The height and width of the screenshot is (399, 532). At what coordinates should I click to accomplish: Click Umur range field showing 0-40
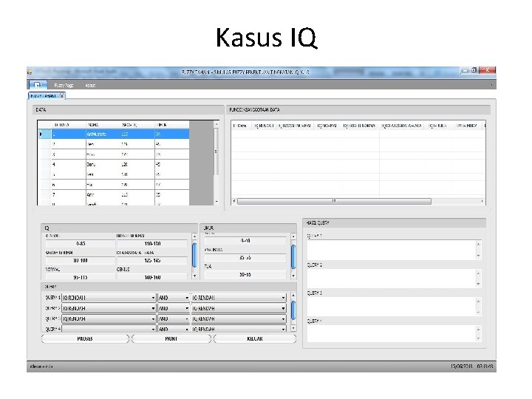pos(245,241)
